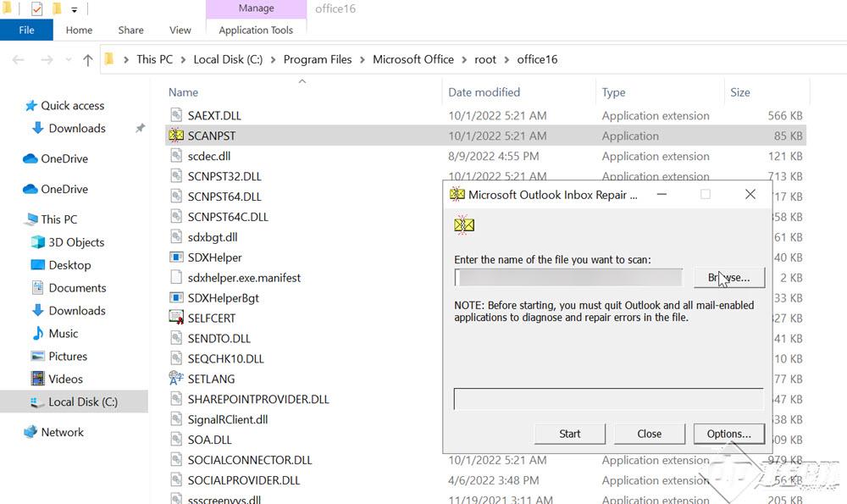This screenshot has height=504, width=847.
Task: Switch to the View ribbon tab
Action: point(180,30)
